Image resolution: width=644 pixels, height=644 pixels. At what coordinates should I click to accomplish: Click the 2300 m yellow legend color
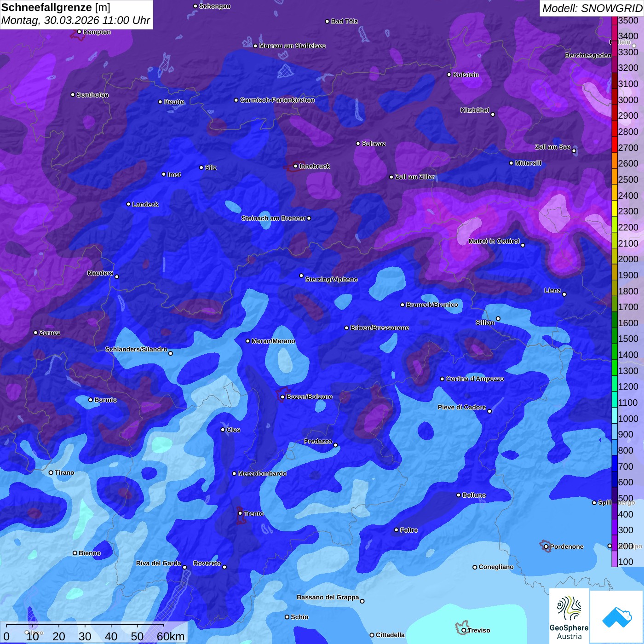(x=614, y=208)
